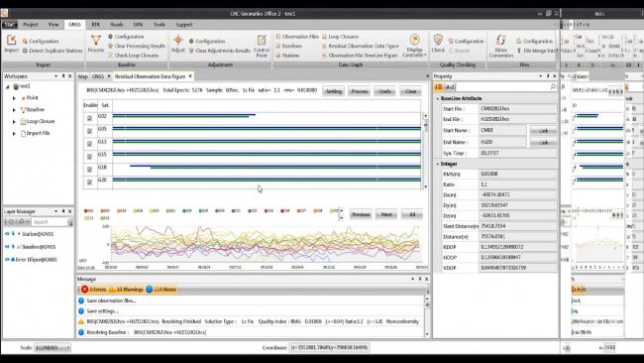Run the baseline Process tool
The width and height of the screenshot is (644, 363).
click(96, 41)
